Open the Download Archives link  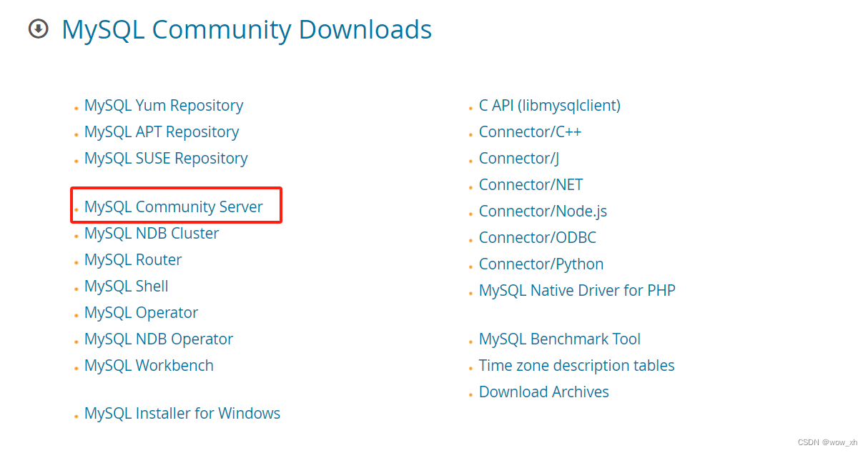544,392
